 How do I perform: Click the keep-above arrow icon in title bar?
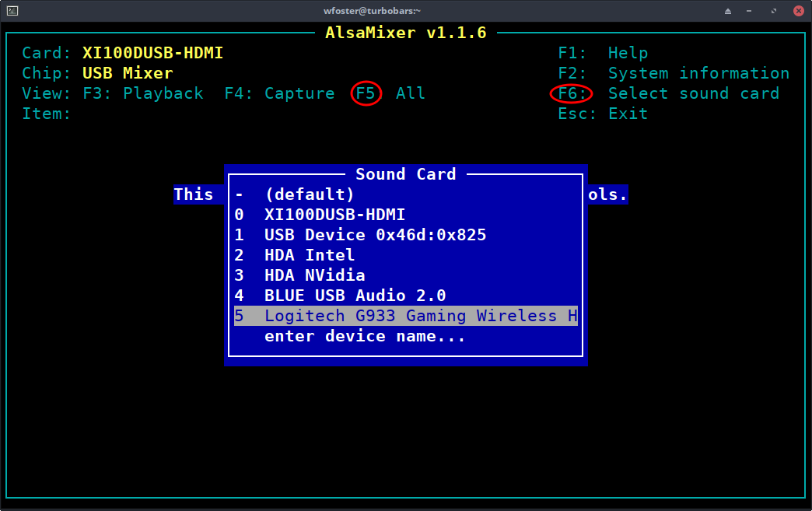[x=727, y=11]
